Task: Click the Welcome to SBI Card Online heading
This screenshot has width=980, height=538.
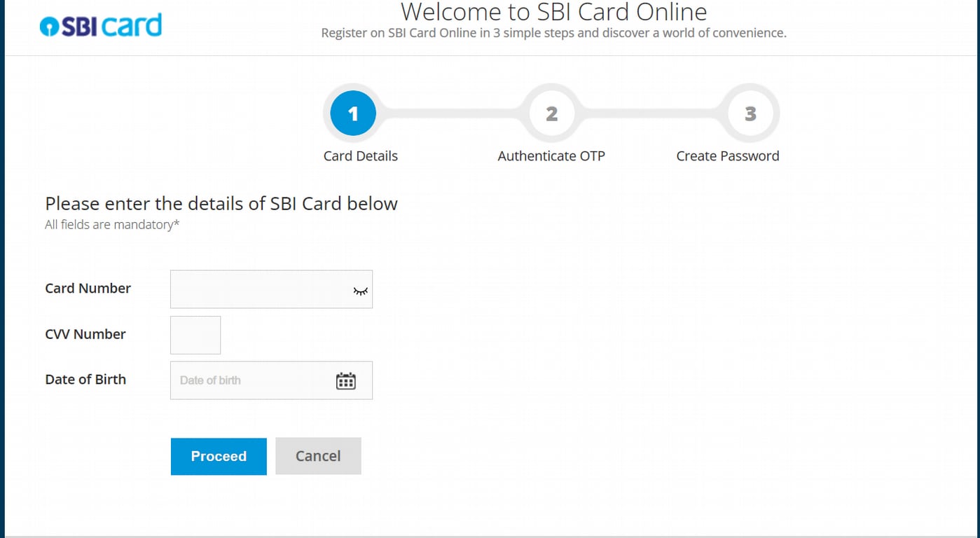Action: tap(553, 12)
